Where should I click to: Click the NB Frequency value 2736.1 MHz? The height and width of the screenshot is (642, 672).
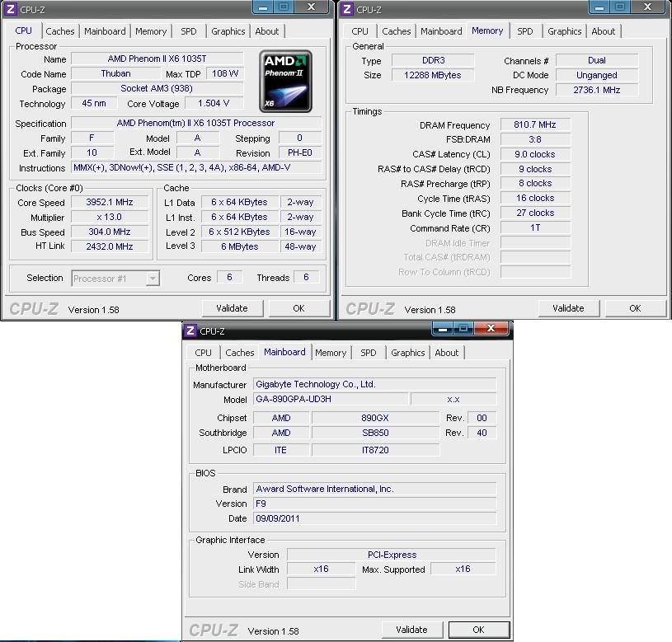click(597, 90)
